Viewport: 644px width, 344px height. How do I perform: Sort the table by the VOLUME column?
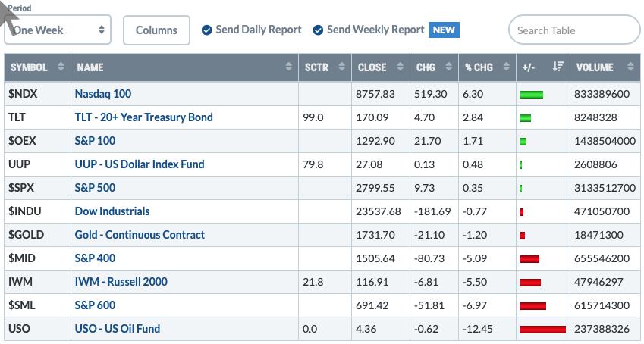(605, 67)
